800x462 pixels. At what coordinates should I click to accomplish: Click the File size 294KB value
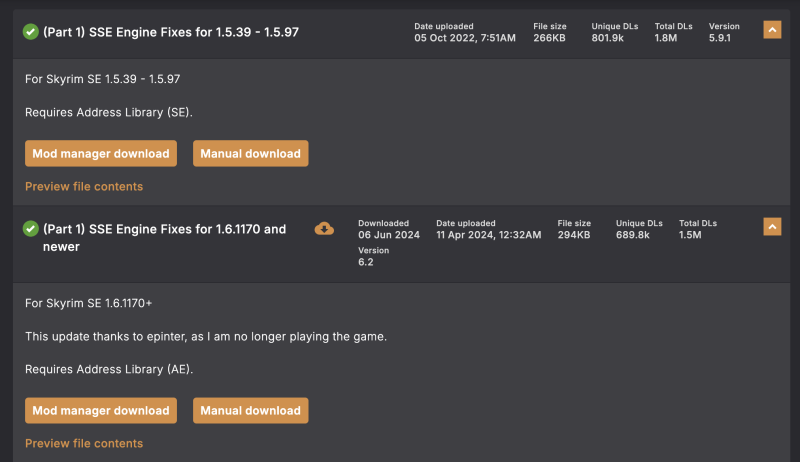[574, 235]
